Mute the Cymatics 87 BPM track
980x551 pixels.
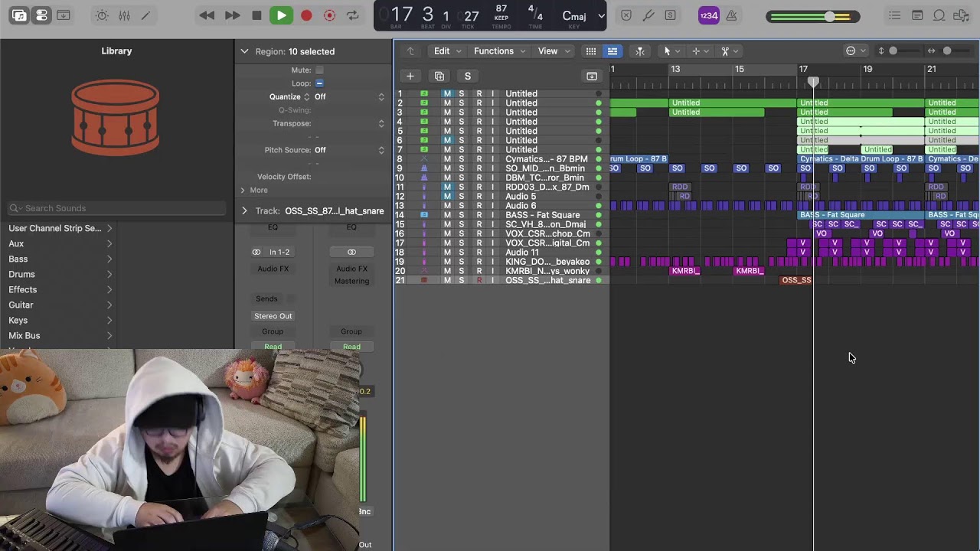click(447, 159)
